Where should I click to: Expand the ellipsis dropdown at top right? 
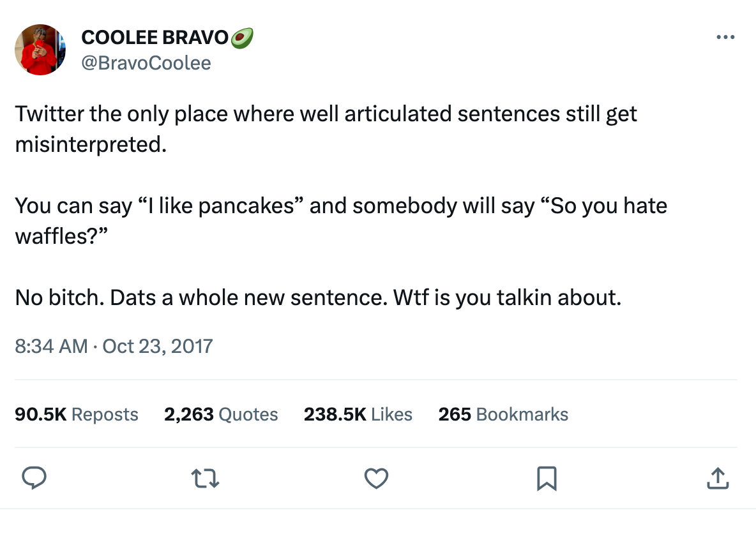725,37
